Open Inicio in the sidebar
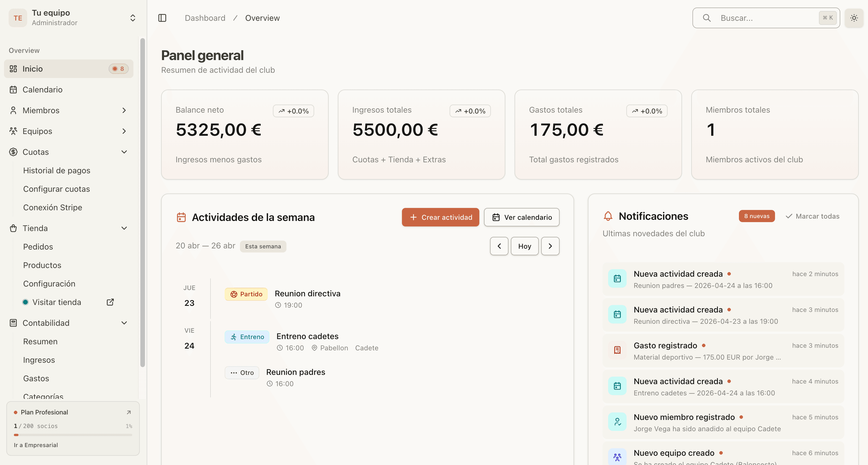 69,69
